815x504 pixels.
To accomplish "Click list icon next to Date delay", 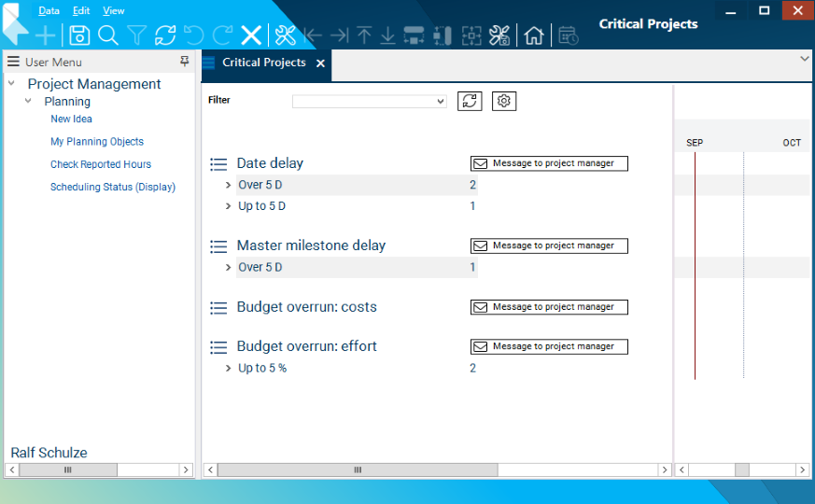I will coord(218,164).
